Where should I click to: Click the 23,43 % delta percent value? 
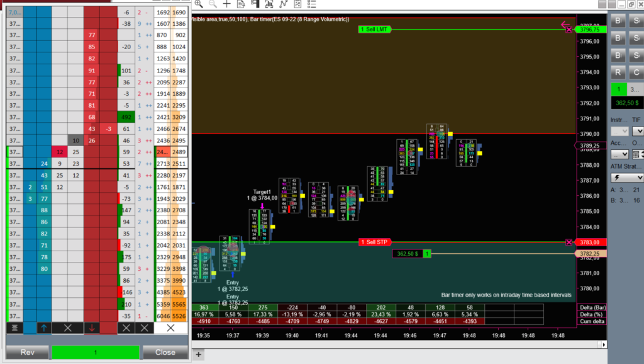381,315
